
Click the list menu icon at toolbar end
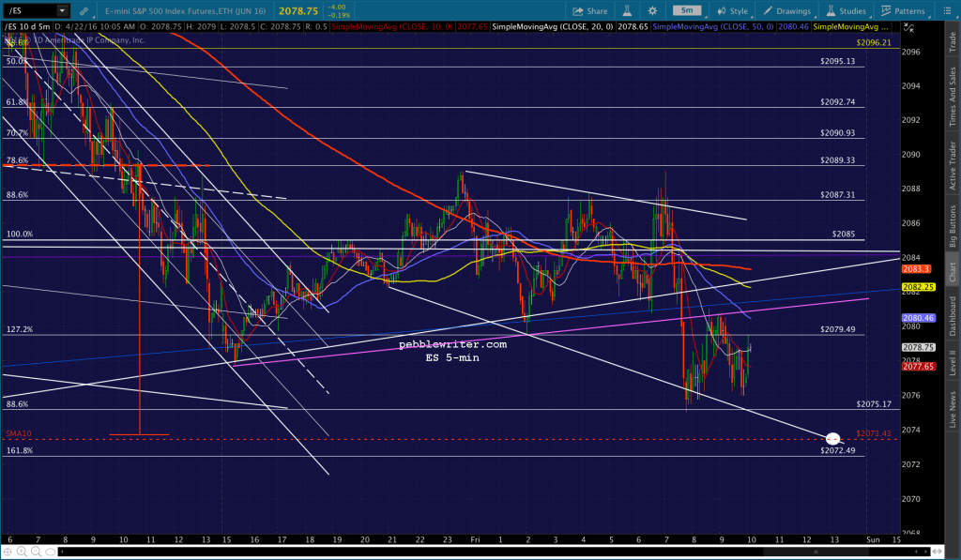946,11
